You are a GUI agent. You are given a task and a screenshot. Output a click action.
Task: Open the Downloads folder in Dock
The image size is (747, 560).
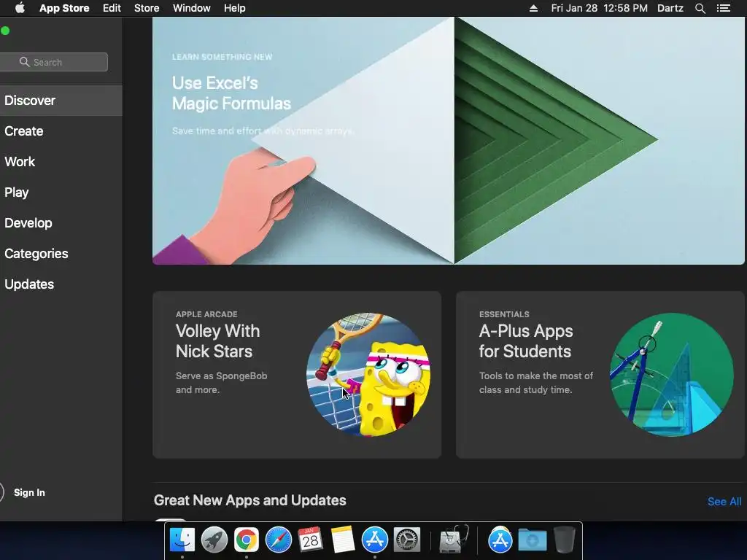coord(532,540)
